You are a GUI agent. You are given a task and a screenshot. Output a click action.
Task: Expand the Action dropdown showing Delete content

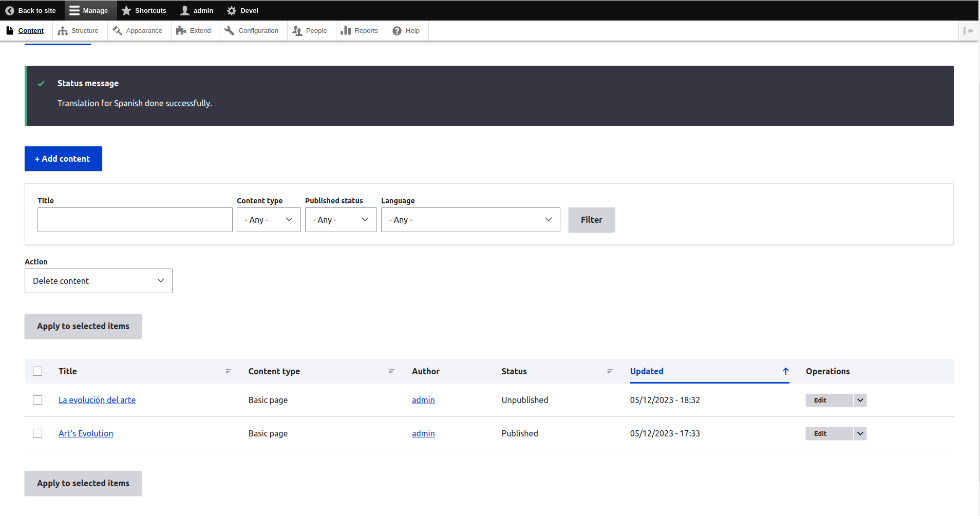coord(99,281)
